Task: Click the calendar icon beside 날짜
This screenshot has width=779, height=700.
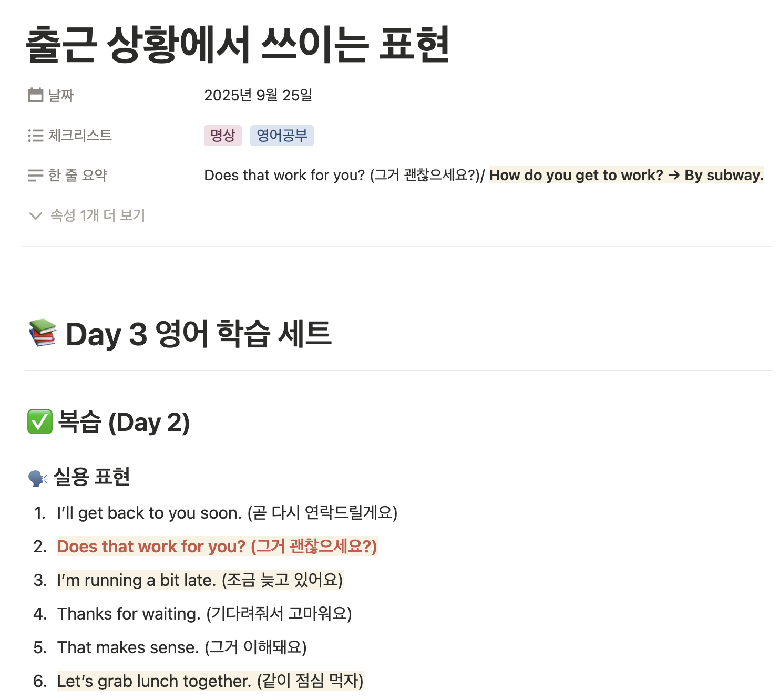Action: coord(36,95)
